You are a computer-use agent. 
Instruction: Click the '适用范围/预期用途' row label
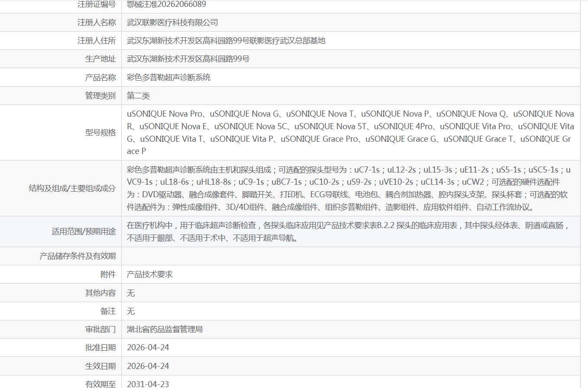tap(84, 231)
